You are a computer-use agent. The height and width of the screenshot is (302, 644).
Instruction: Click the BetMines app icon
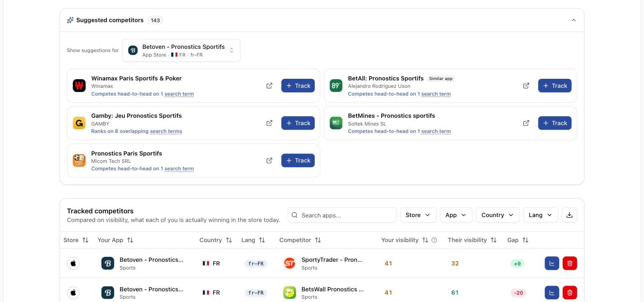tap(336, 123)
